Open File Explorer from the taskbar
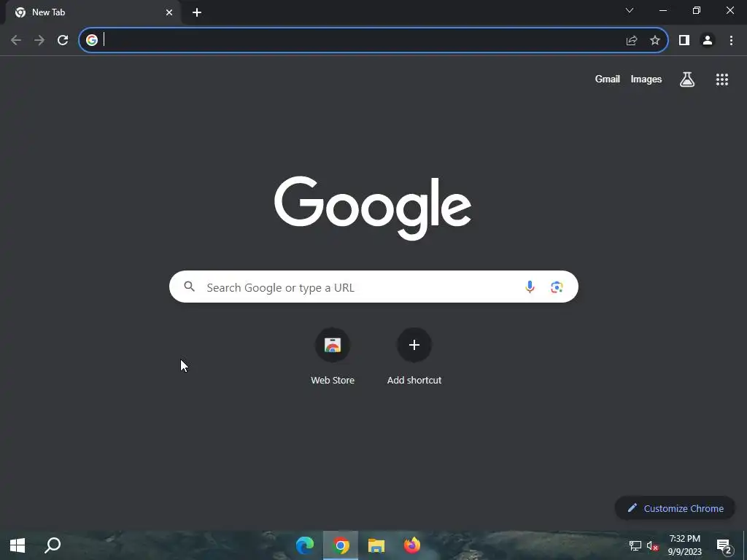The height and width of the screenshot is (560, 747). (x=376, y=545)
